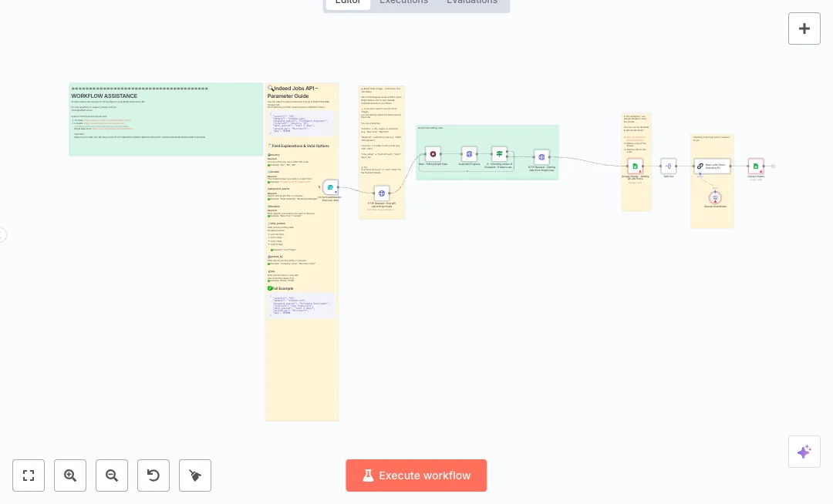The image size is (833, 504).
Task: Switch to the Evaluations tab
Action: point(472,2)
